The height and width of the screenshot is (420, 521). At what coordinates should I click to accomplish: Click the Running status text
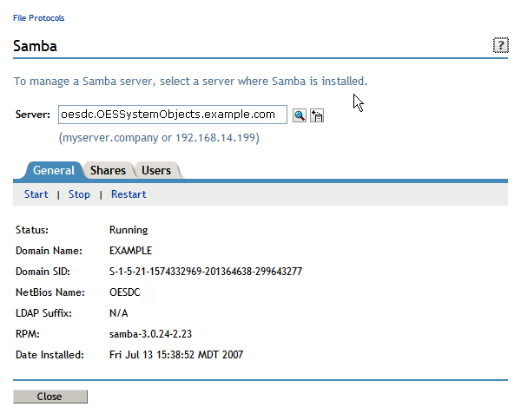pos(129,230)
